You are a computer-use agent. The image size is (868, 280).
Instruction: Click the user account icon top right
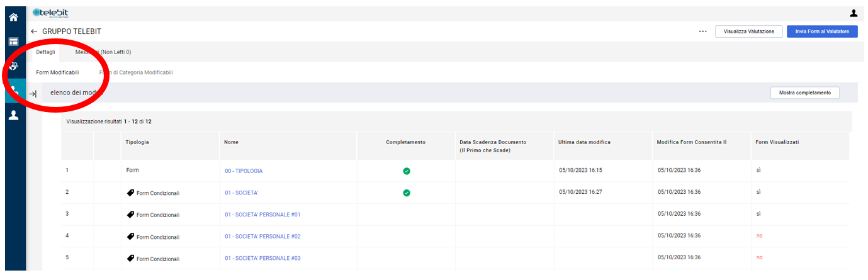[854, 13]
